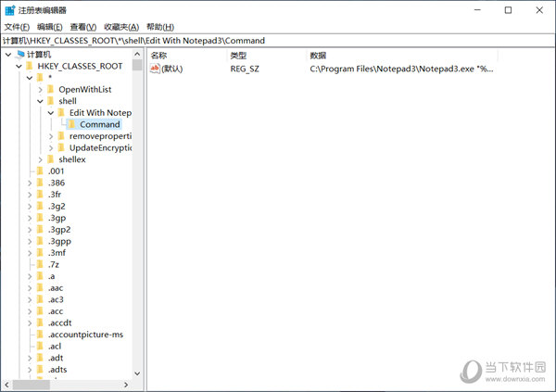The width and height of the screenshot is (556, 392).
Task: Collapse the 计算机 root node
Action: [8, 55]
